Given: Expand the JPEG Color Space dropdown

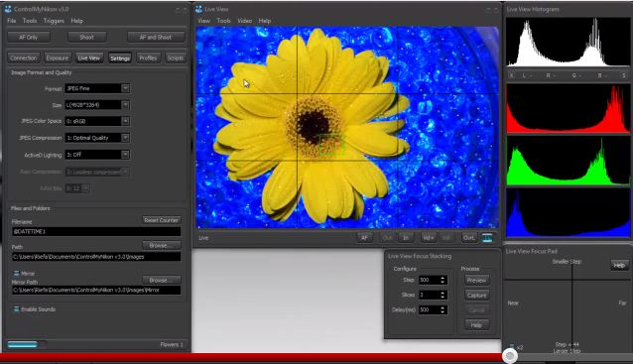Looking at the screenshot, I should point(126,121).
